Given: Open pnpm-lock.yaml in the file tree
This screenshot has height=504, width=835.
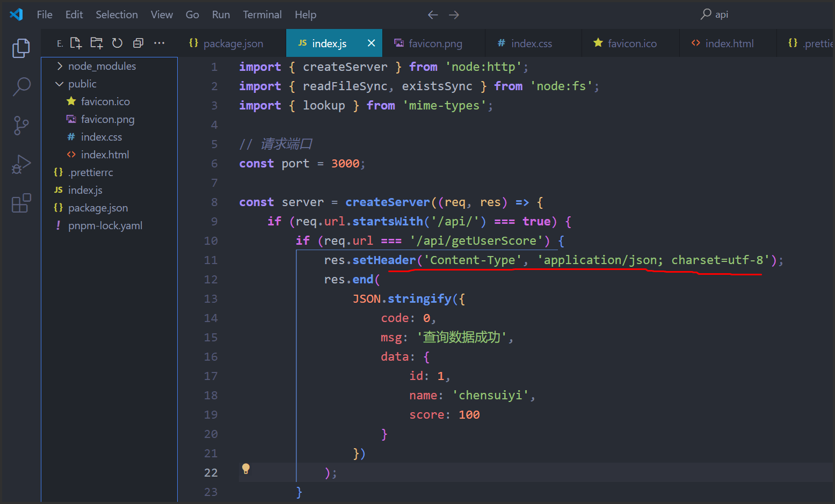Looking at the screenshot, I should (109, 225).
